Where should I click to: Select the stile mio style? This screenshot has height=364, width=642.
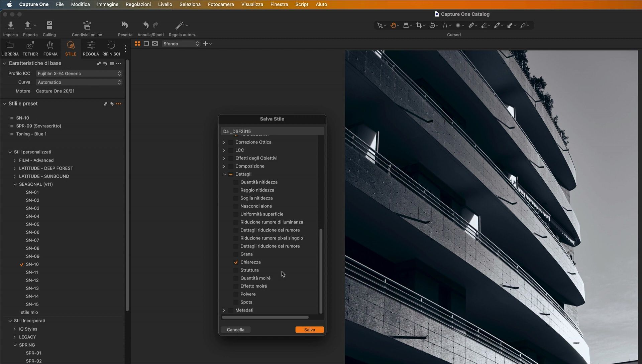tap(29, 313)
